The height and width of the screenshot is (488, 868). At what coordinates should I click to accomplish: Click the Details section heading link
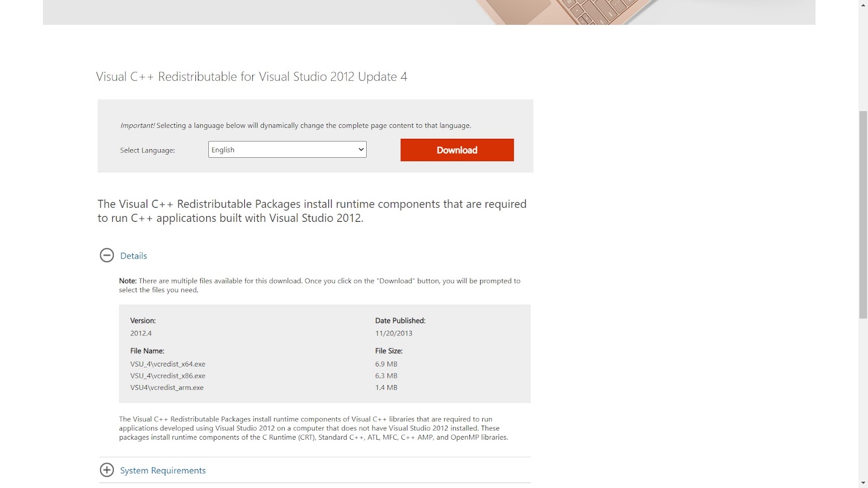click(x=133, y=256)
